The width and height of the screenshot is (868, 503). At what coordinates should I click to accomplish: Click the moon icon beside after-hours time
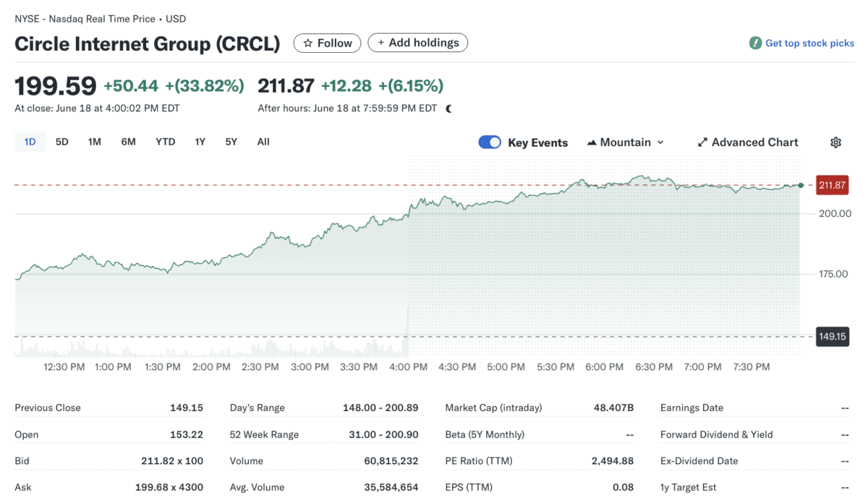pyautogui.click(x=448, y=108)
